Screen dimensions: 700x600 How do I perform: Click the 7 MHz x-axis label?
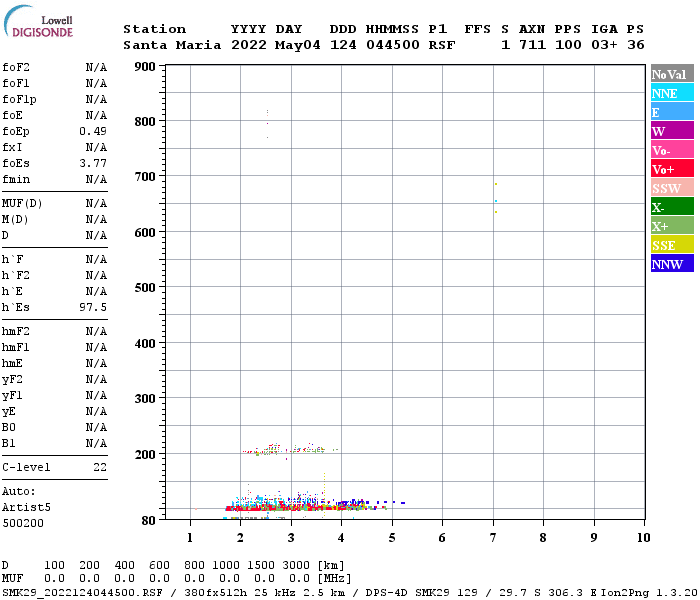[x=493, y=538]
